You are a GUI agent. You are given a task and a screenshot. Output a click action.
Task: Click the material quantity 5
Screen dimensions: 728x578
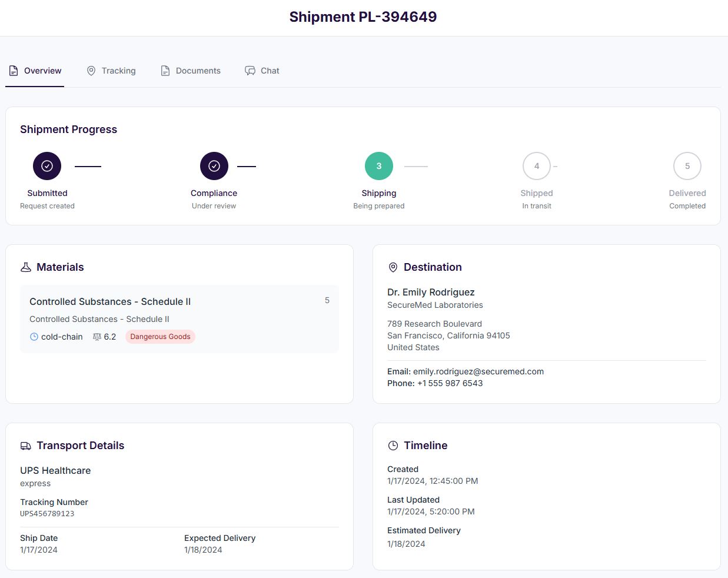point(327,300)
